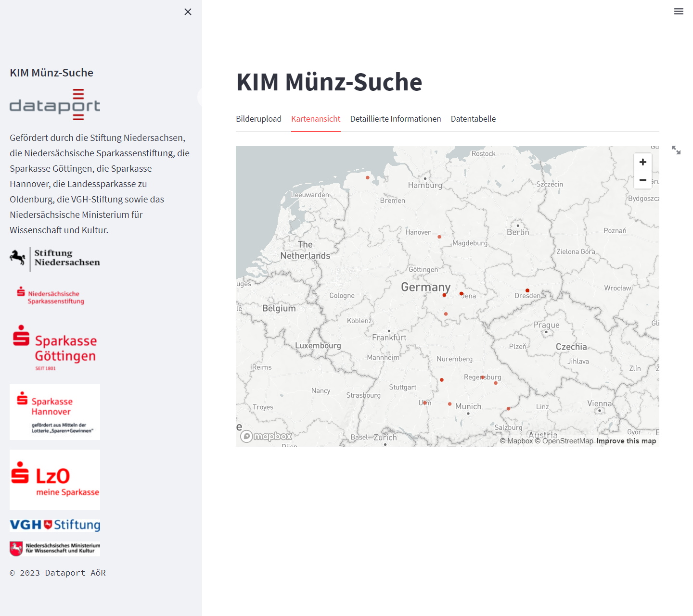693x616 pixels.
Task: Click the VGH Stiftung logo
Action: coord(55,525)
